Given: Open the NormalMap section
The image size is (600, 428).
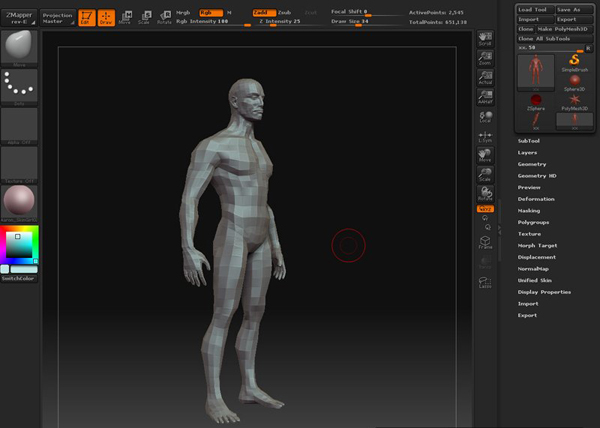Looking at the screenshot, I should [x=533, y=269].
